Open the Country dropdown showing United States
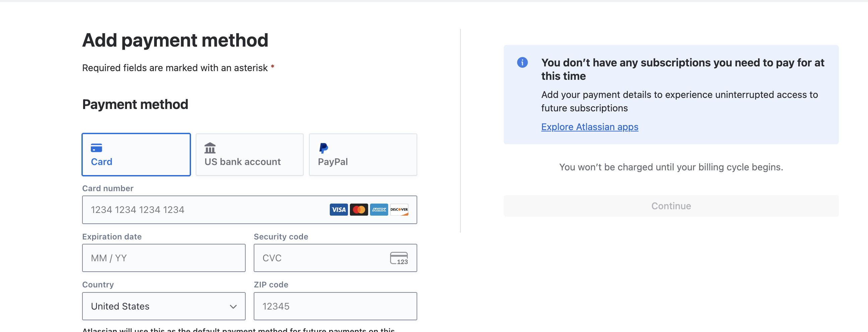This screenshot has height=332, width=868. click(164, 306)
